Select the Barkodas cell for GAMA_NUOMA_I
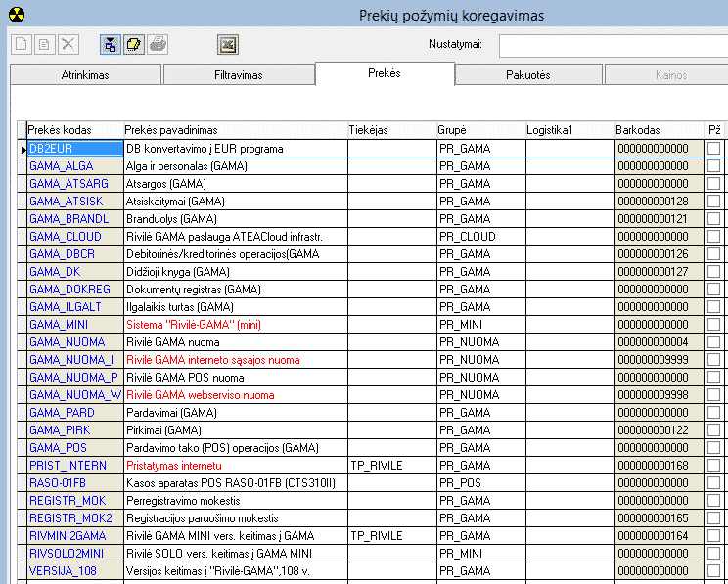Screen dimensions: 728x584 click(653, 360)
